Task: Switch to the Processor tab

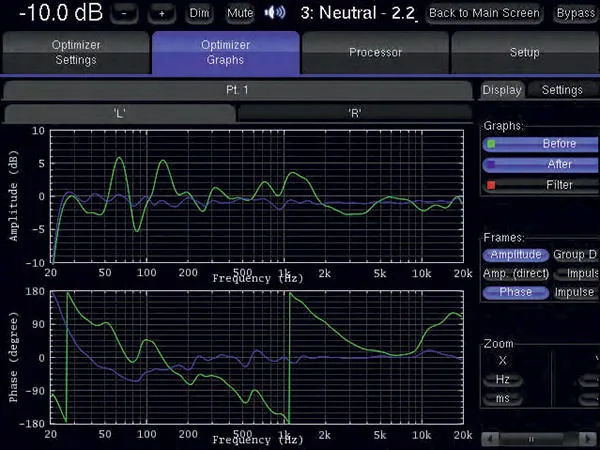Action: coord(375,52)
